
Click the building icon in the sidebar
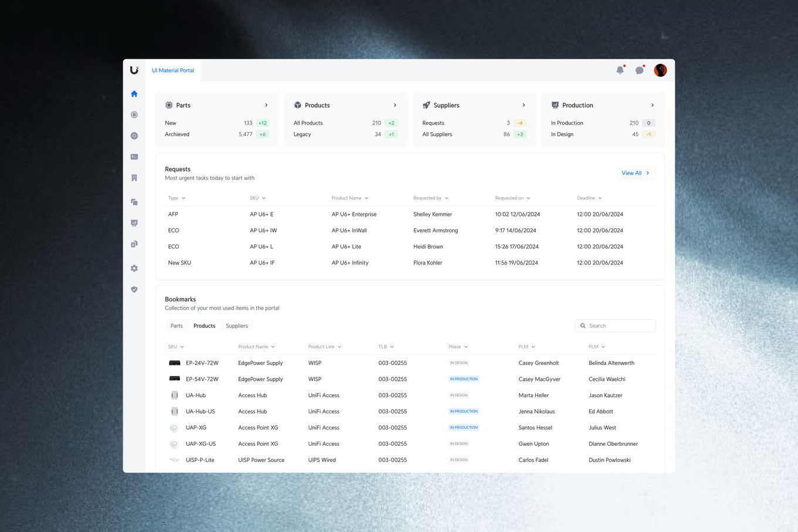pyautogui.click(x=134, y=178)
